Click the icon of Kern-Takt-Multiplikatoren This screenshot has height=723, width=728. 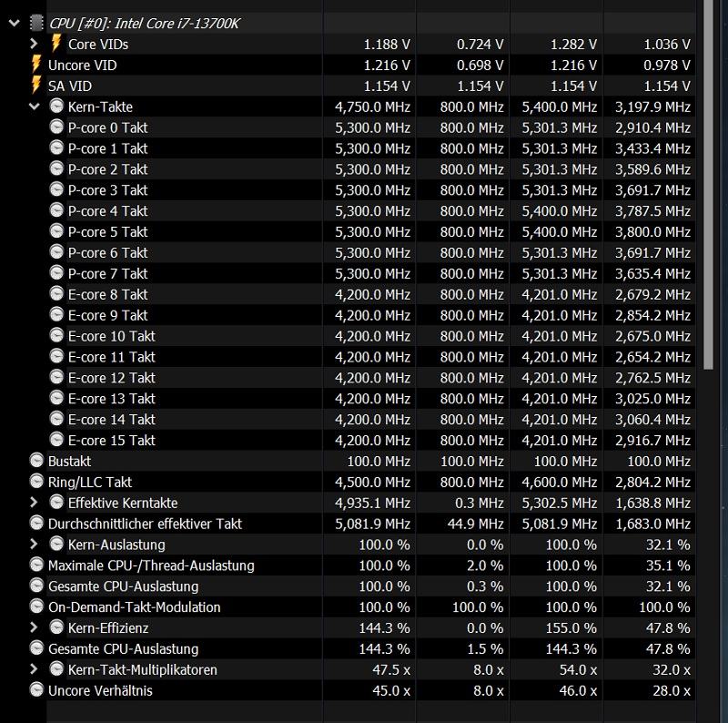[56, 668]
